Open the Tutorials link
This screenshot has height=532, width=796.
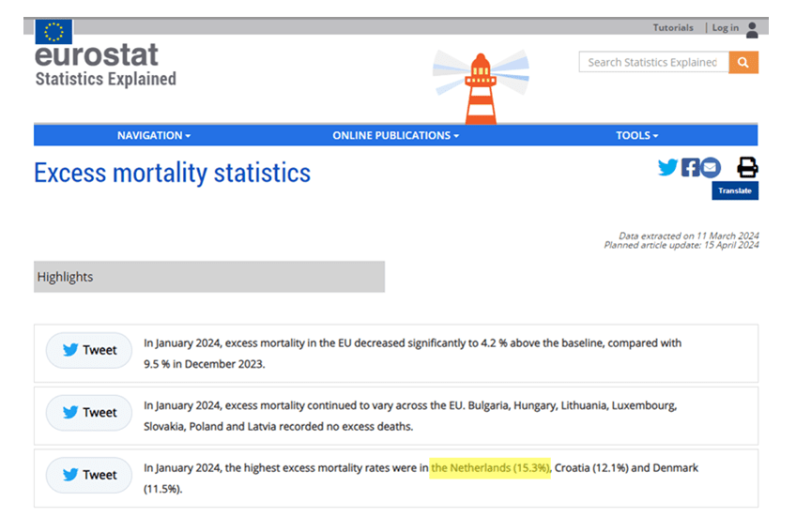point(673,28)
